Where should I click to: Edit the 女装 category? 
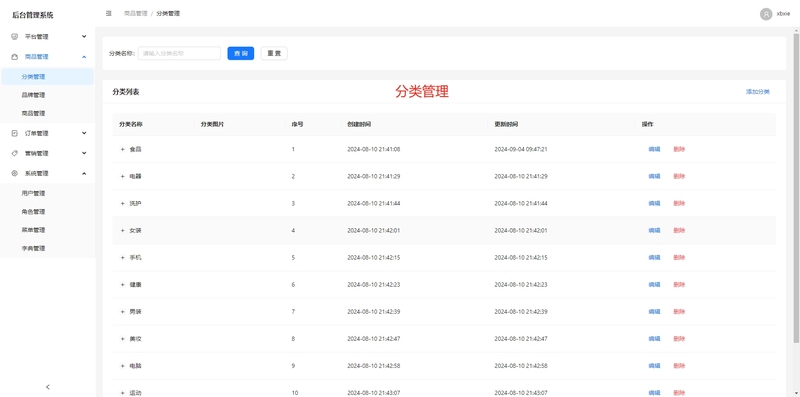coord(654,231)
